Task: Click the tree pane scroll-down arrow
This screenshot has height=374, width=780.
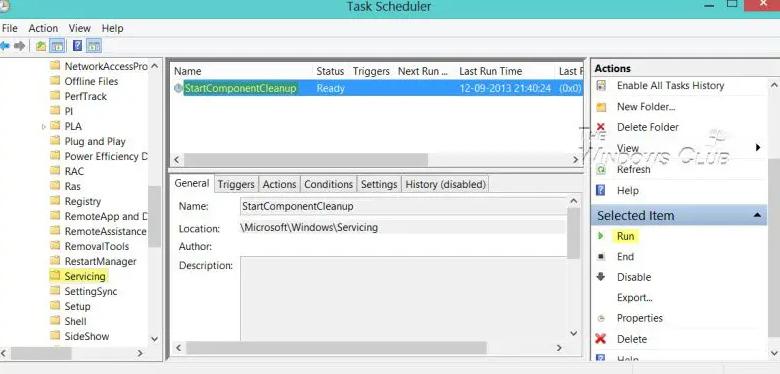Action: click(x=155, y=339)
